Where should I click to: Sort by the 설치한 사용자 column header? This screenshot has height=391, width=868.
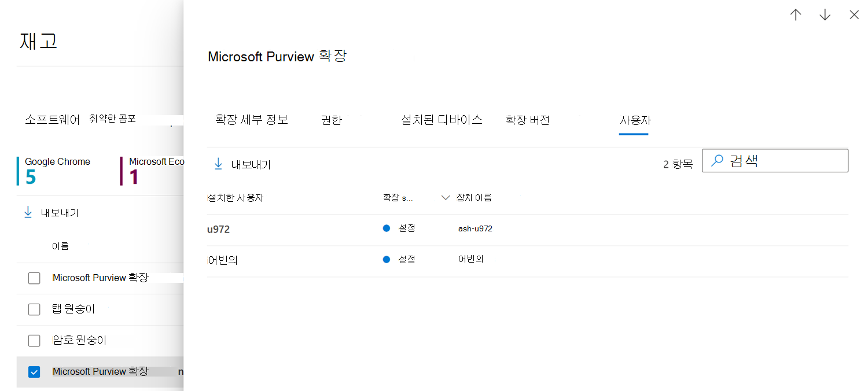[235, 198]
